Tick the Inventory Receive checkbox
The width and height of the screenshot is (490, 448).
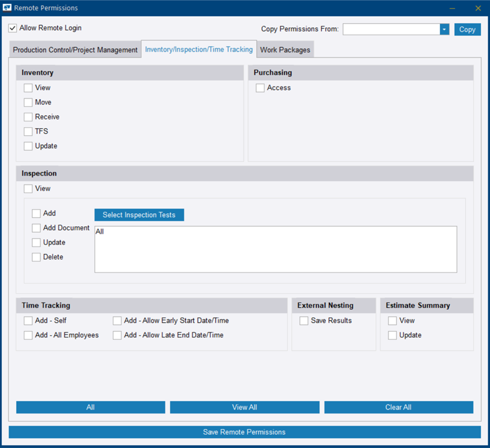[x=28, y=117]
